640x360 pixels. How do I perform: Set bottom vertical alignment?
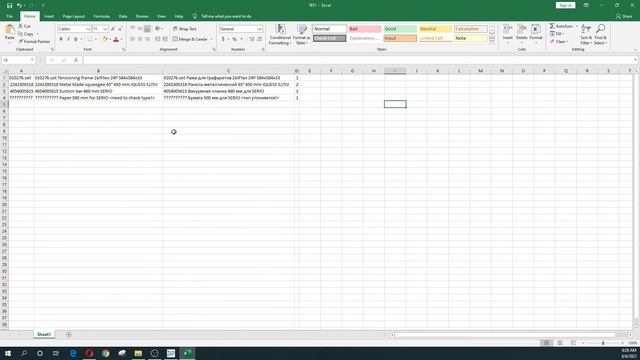coord(147,29)
